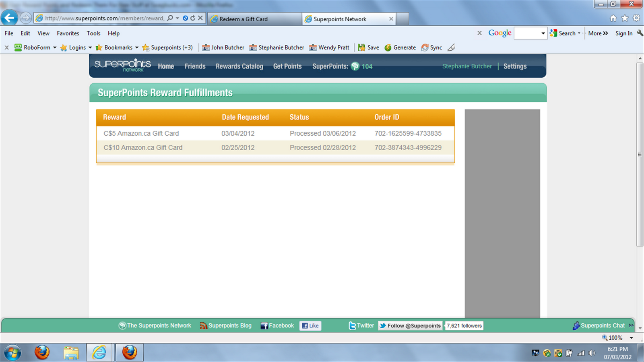This screenshot has height=362, width=644.
Task: Open the Edit menu
Action: coord(25,33)
